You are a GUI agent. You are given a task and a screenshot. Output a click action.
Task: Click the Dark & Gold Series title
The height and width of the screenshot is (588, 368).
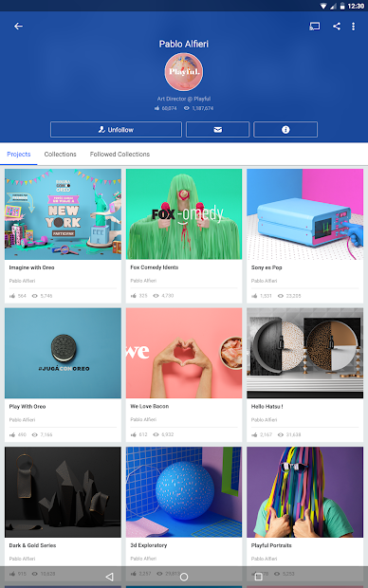(x=32, y=545)
